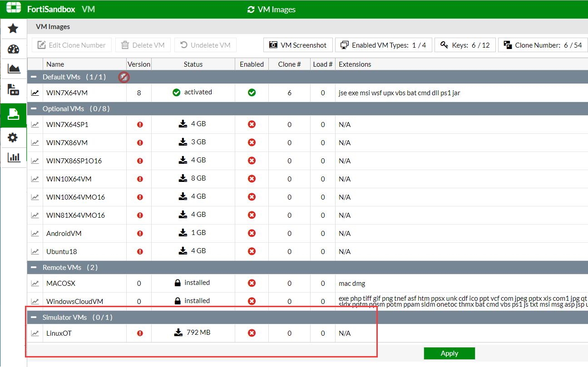Collapse the Optional VMs group

34,109
